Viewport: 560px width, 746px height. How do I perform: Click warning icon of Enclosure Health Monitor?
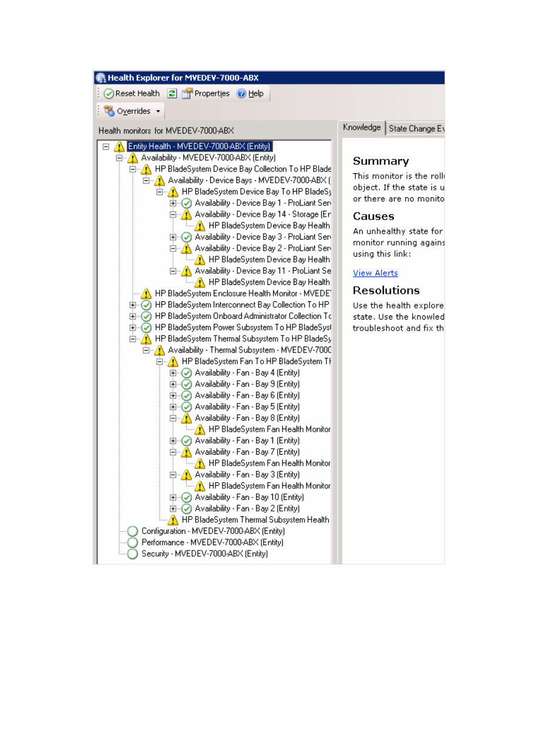tap(146, 294)
